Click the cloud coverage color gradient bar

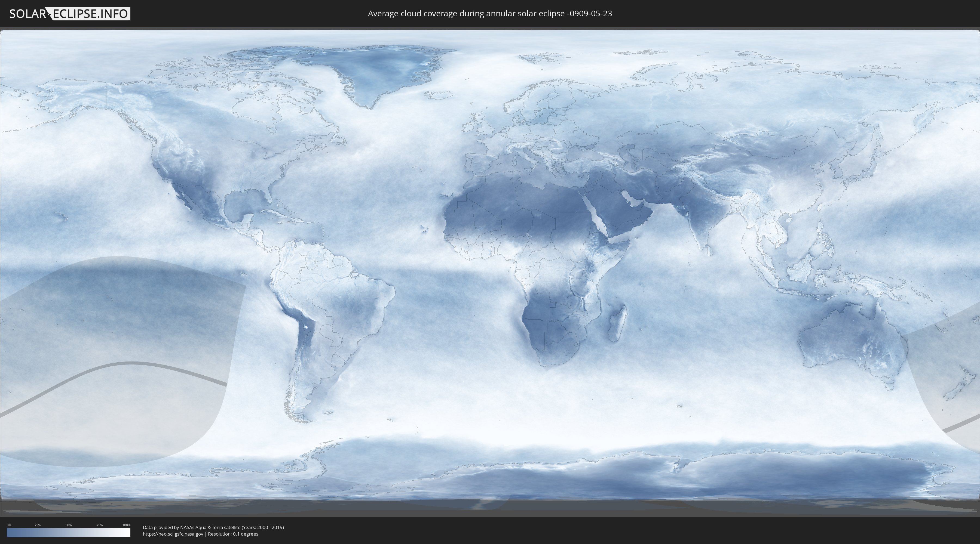coord(69,533)
